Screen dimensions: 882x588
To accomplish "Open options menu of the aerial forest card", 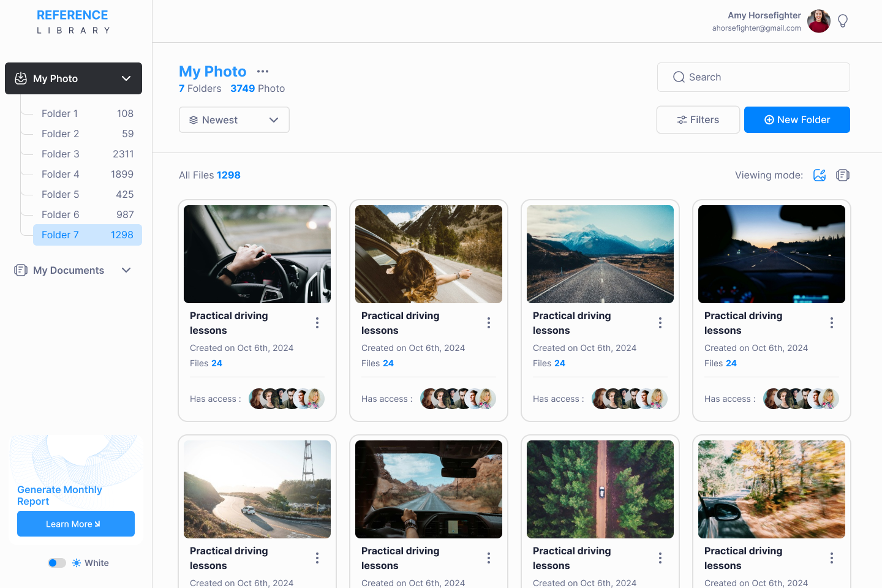I will [x=660, y=558].
